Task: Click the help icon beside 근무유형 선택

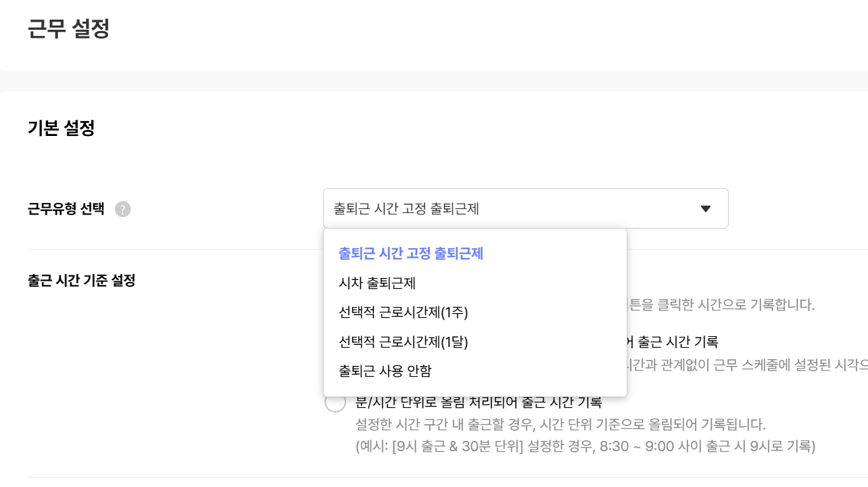Action: click(122, 209)
